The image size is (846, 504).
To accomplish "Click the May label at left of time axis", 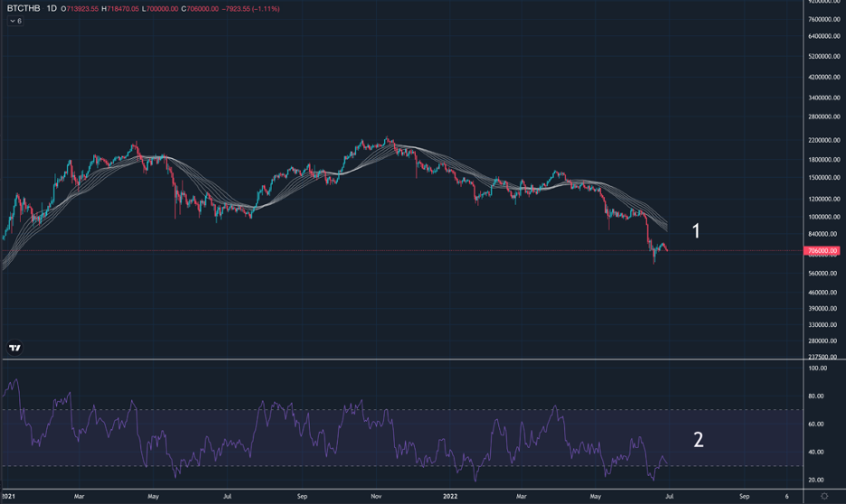I will [150, 496].
